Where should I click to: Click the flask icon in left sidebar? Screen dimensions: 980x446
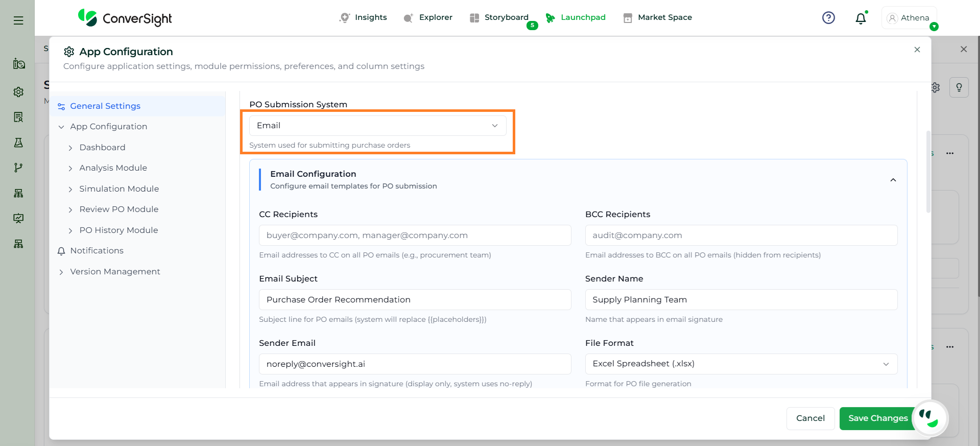click(18, 143)
